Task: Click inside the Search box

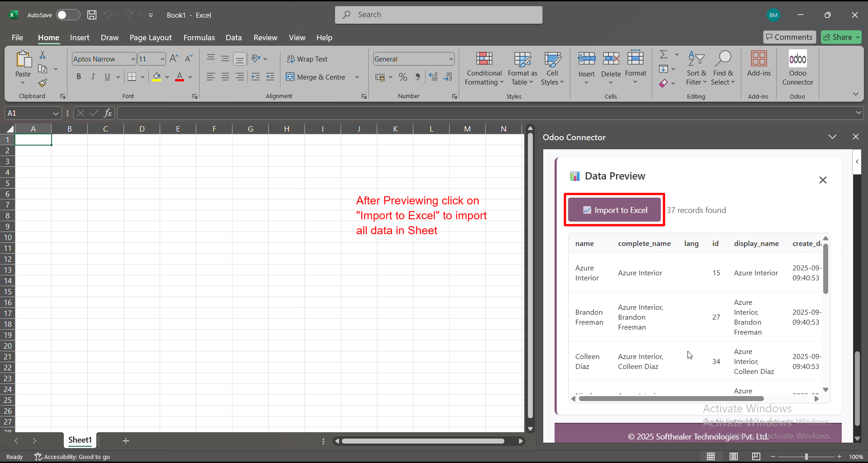Action: click(x=439, y=15)
